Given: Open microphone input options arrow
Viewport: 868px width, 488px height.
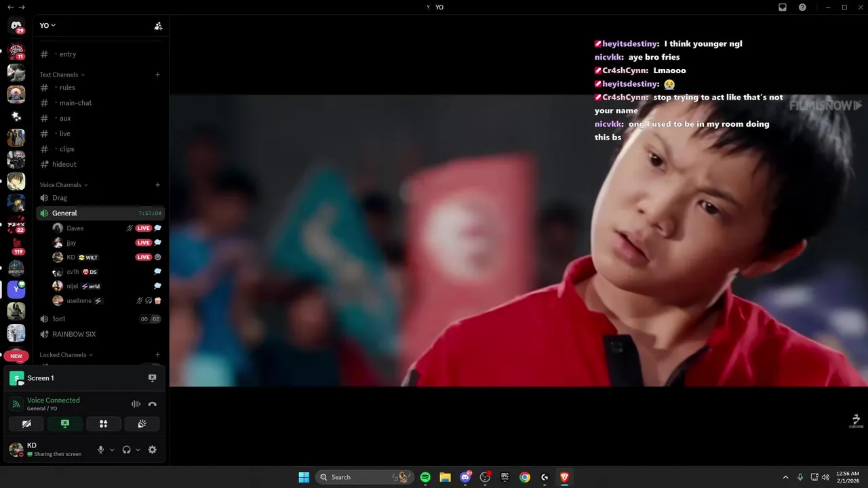Looking at the screenshot, I should [x=112, y=450].
